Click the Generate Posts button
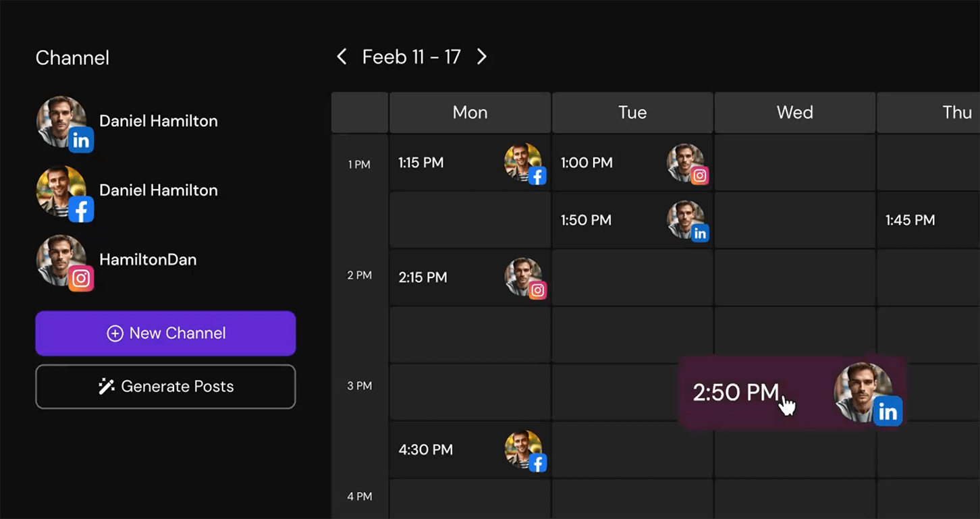The image size is (980, 519). (x=165, y=387)
